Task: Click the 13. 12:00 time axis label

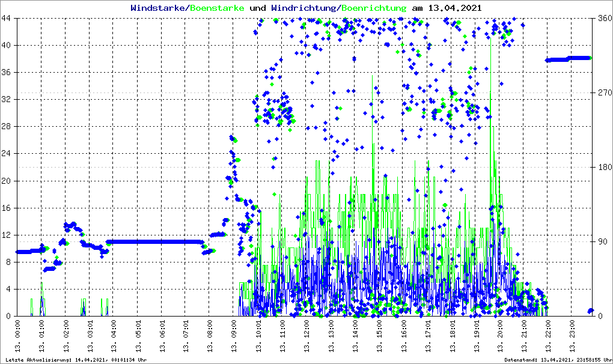Action: [308, 336]
